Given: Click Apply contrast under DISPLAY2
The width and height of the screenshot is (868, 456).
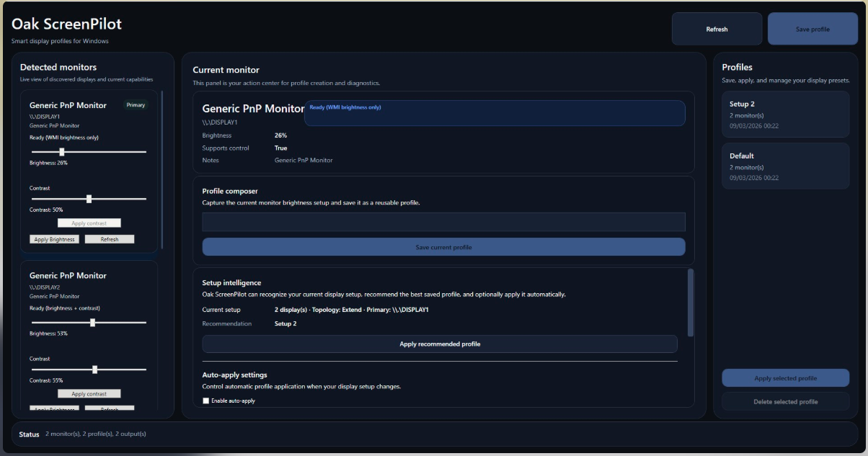Looking at the screenshot, I should coord(89,394).
